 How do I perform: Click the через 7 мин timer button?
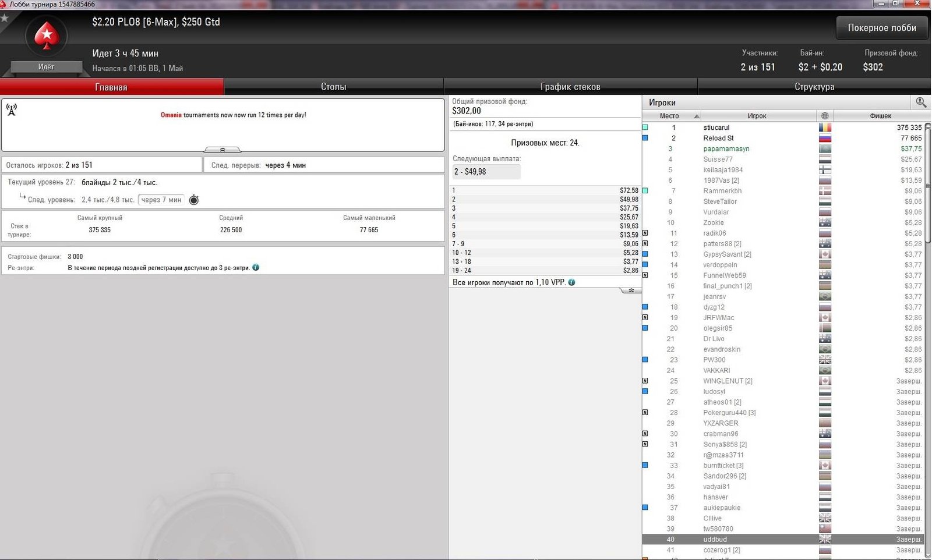(161, 200)
